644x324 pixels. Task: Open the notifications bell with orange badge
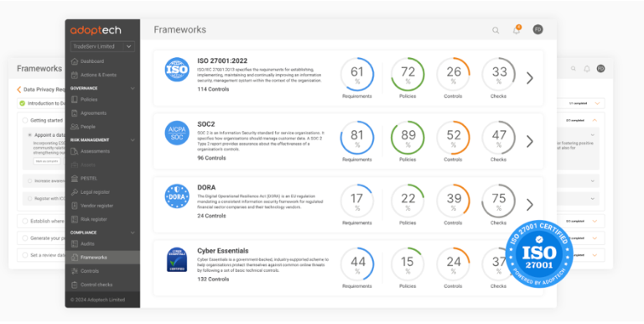coord(517,29)
